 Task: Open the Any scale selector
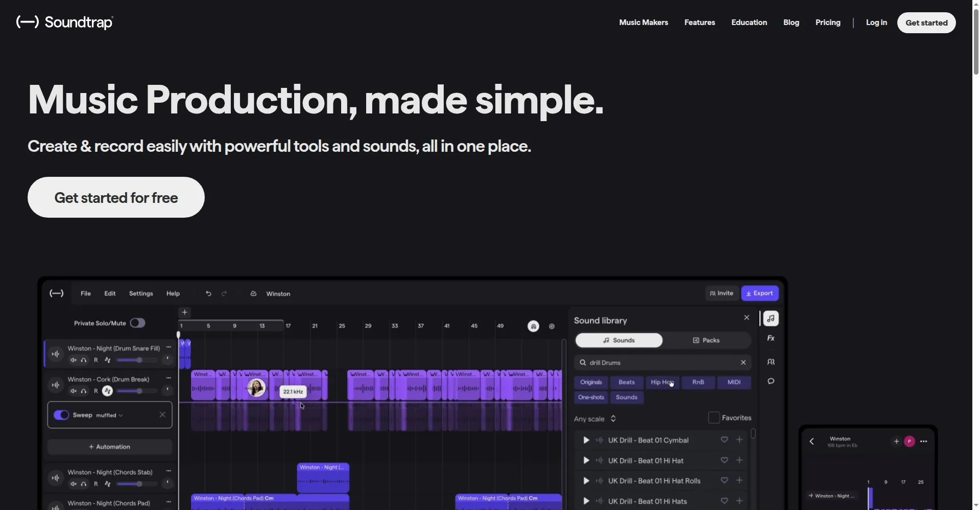coord(595,419)
